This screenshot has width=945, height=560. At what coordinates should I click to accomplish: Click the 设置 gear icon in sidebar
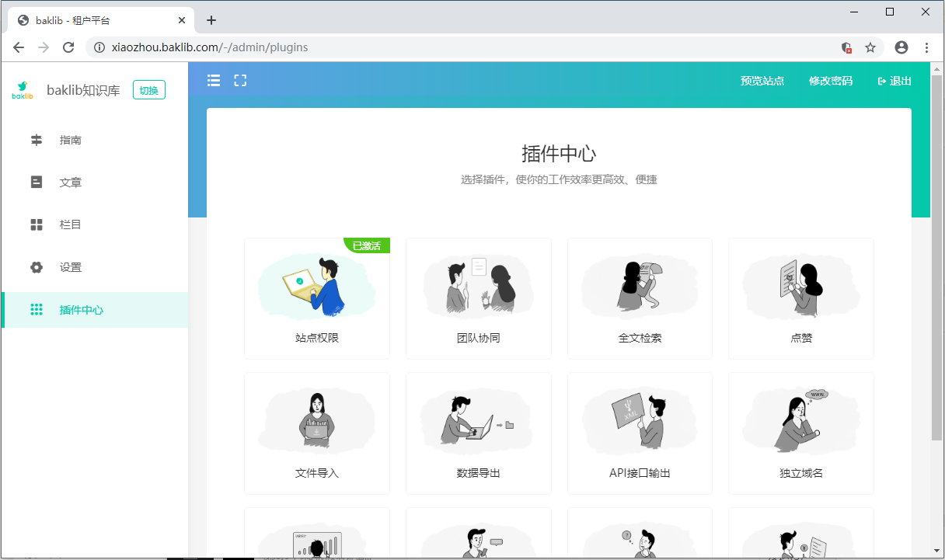pyautogui.click(x=37, y=267)
